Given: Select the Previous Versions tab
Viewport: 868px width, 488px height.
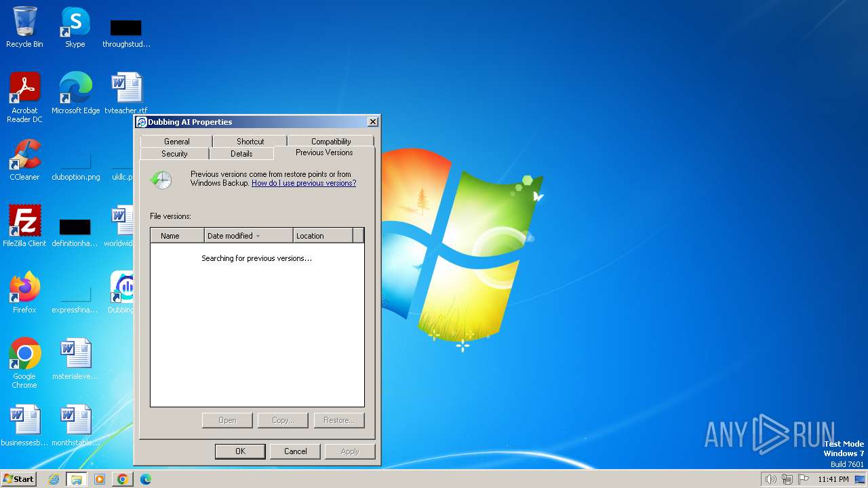Looking at the screenshot, I should point(324,152).
